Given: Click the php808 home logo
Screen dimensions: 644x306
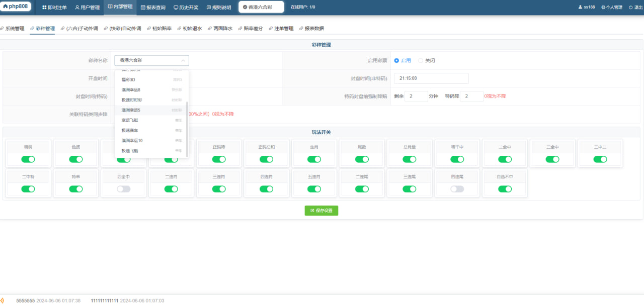Looking at the screenshot, I should (16, 7).
